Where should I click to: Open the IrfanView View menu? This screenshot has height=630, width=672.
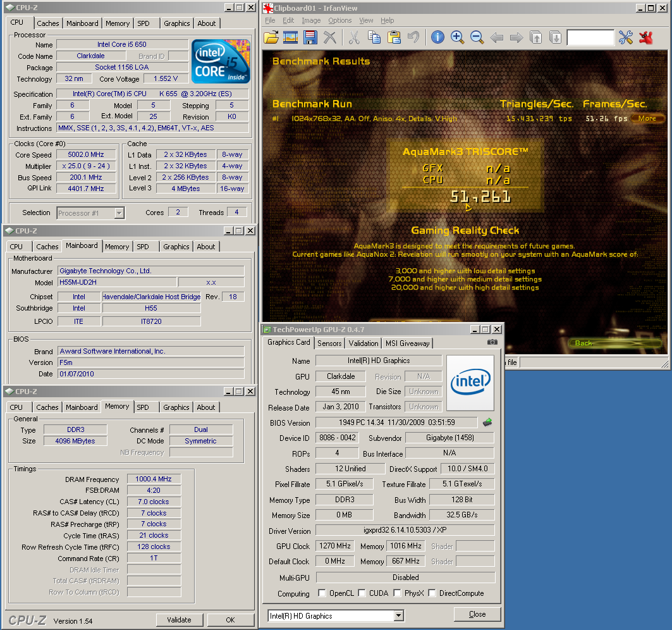click(366, 21)
